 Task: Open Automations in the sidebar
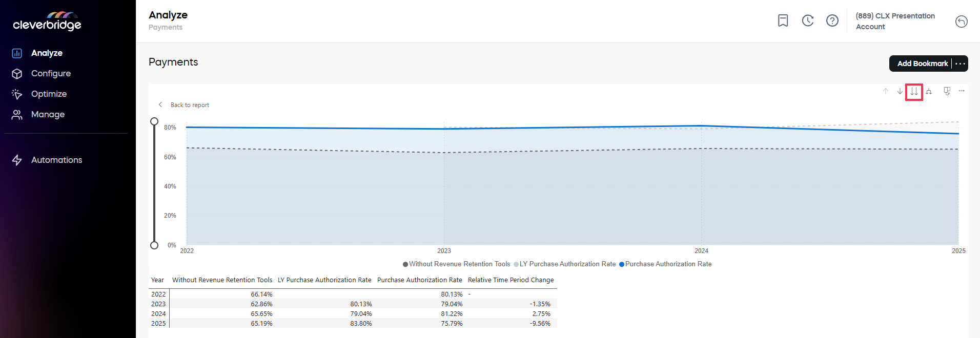click(56, 160)
